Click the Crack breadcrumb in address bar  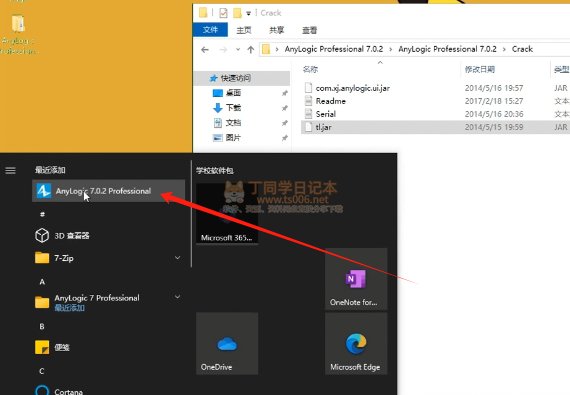point(522,49)
